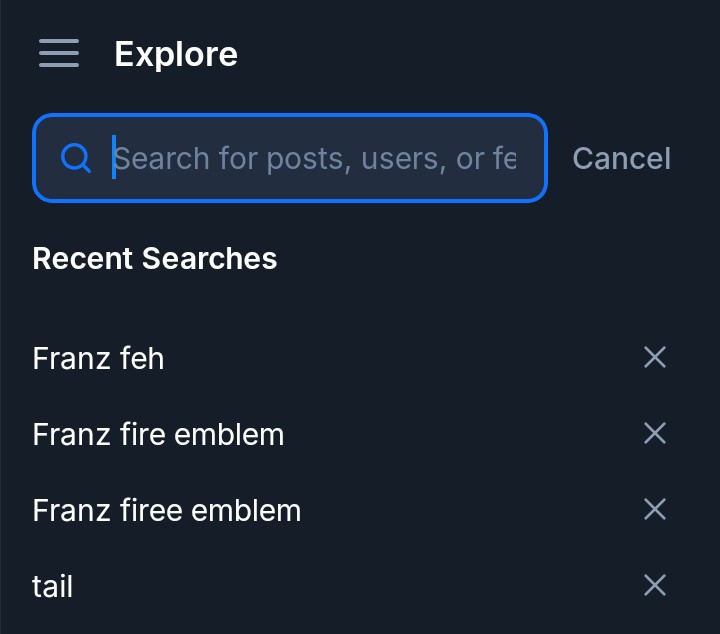Screen dimensions: 720x634
Task: Rerun the recent search "tail"
Action: 52,586
